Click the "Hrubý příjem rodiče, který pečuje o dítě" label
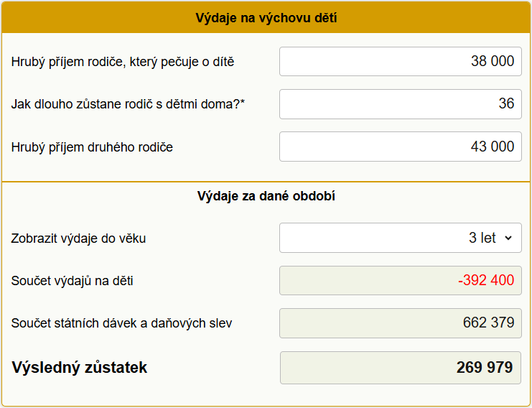 (123, 62)
